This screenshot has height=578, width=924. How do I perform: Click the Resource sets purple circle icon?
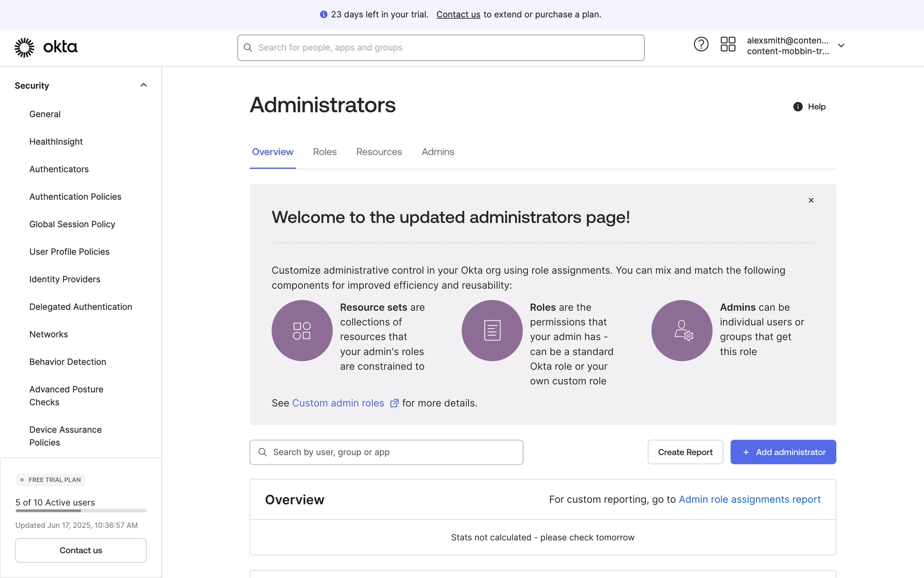pyautogui.click(x=302, y=330)
